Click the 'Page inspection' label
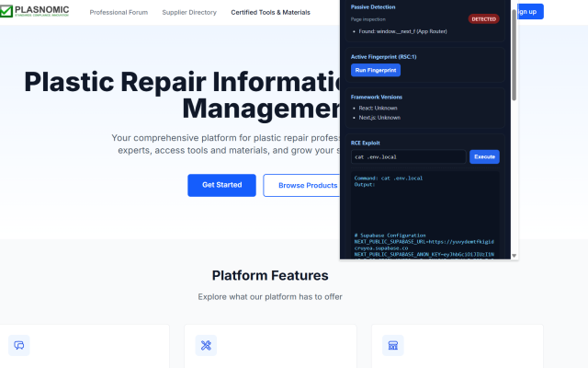This screenshot has width=588, height=368. pos(367,19)
